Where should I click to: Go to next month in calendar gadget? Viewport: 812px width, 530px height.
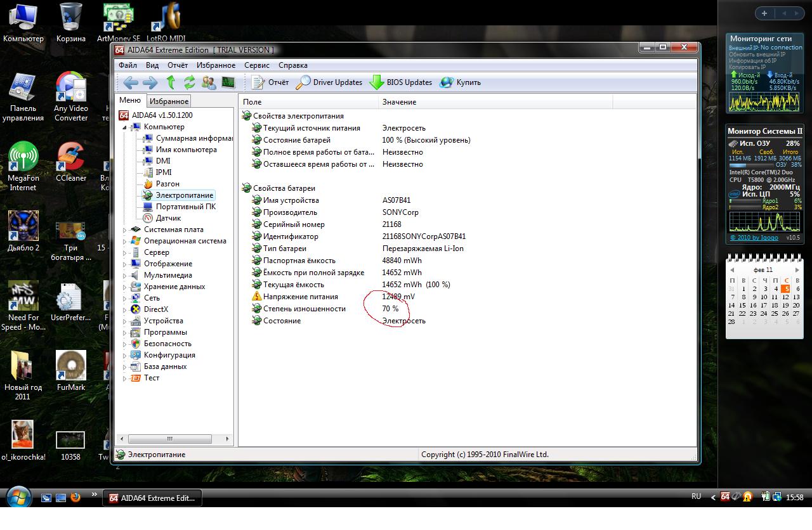point(797,270)
